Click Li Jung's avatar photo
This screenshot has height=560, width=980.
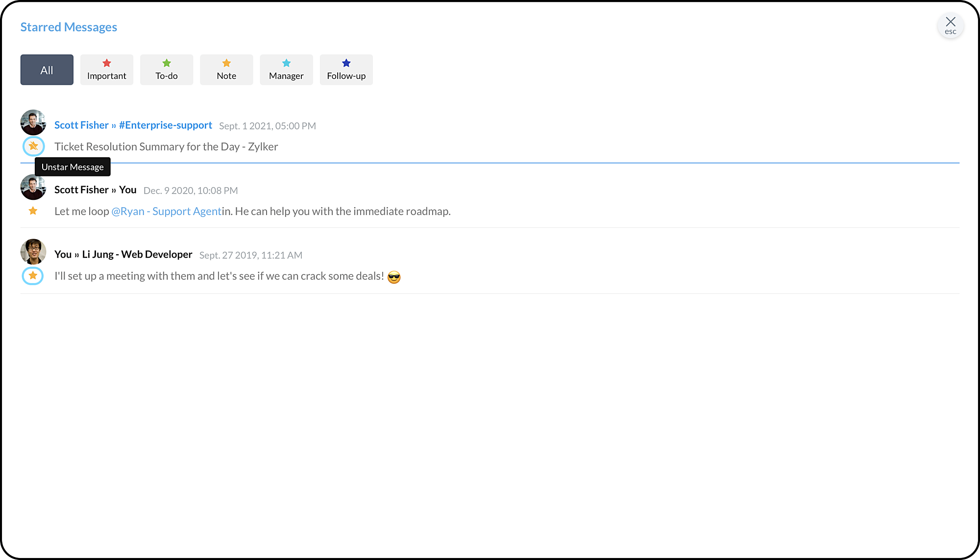(33, 251)
